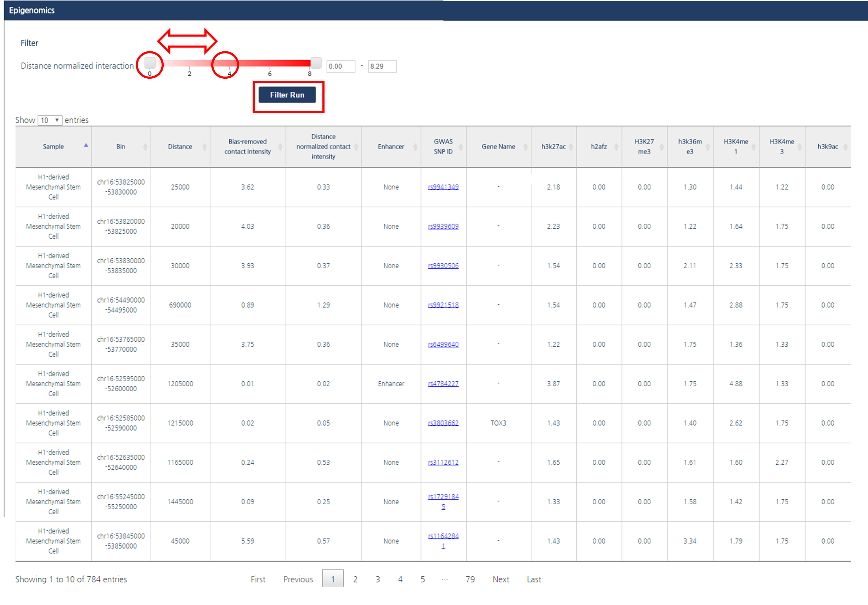The width and height of the screenshot is (868, 605).
Task: Sort by H3K4me3 column
Action: 782,146
